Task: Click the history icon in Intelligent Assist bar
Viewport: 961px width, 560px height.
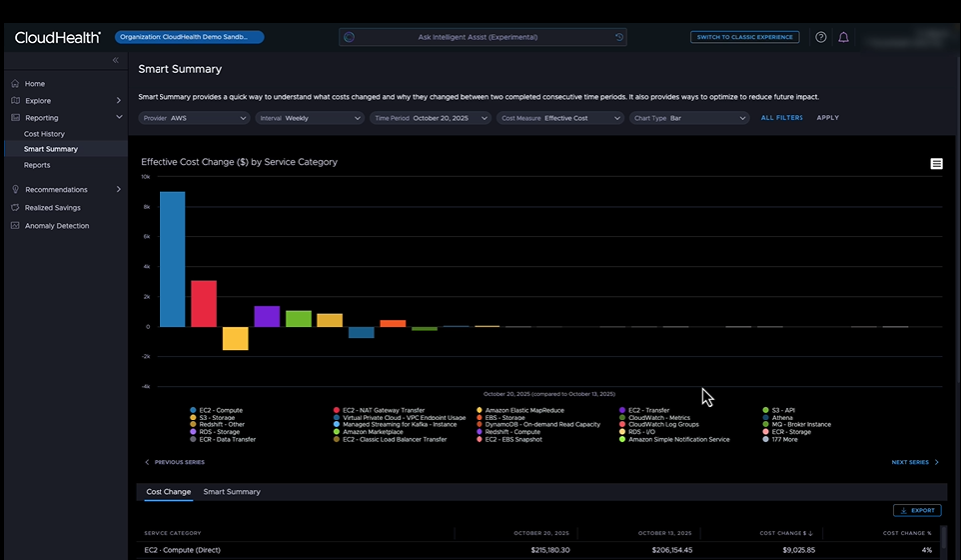Action: tap(619, 38)
